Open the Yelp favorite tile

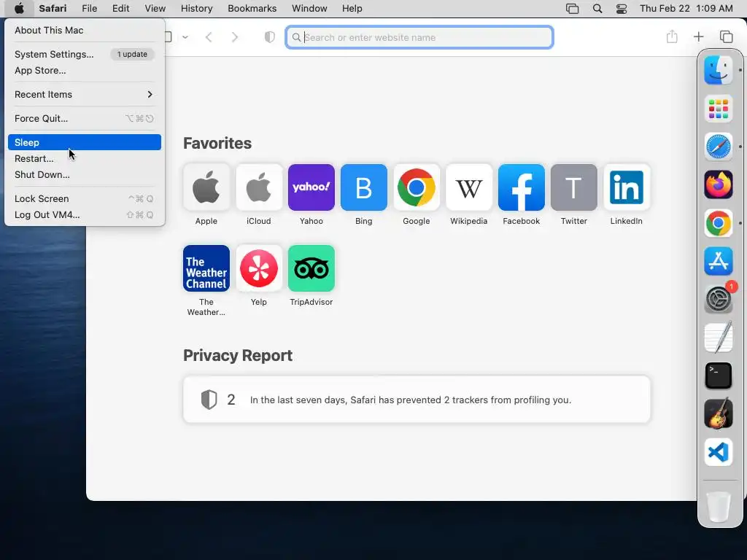259,268
